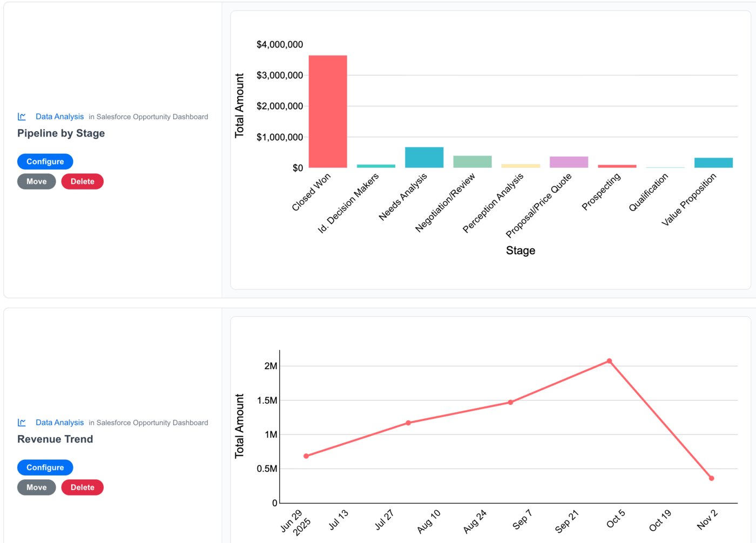This screenshot has width=756, height=543.
Task: Configure the Revenue Trend widget
Action: (45, 467)
